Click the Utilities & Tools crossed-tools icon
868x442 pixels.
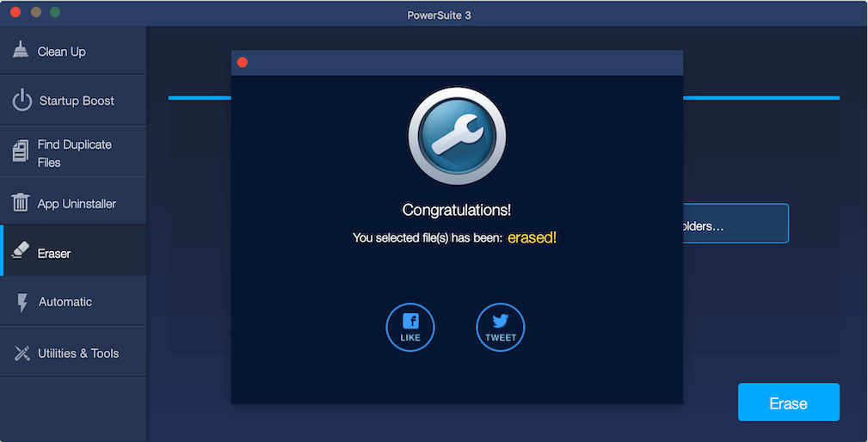point(22,353)
